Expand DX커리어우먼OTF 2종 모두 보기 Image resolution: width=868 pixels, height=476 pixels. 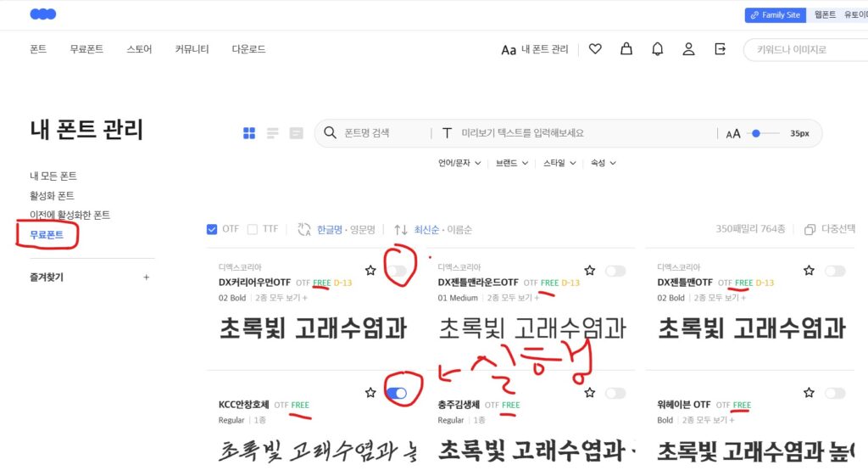click(281, 298)
